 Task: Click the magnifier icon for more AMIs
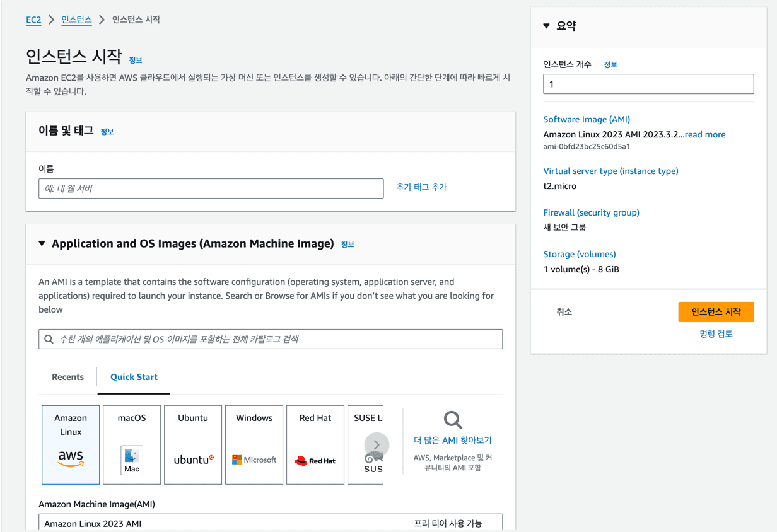[453, 420]
